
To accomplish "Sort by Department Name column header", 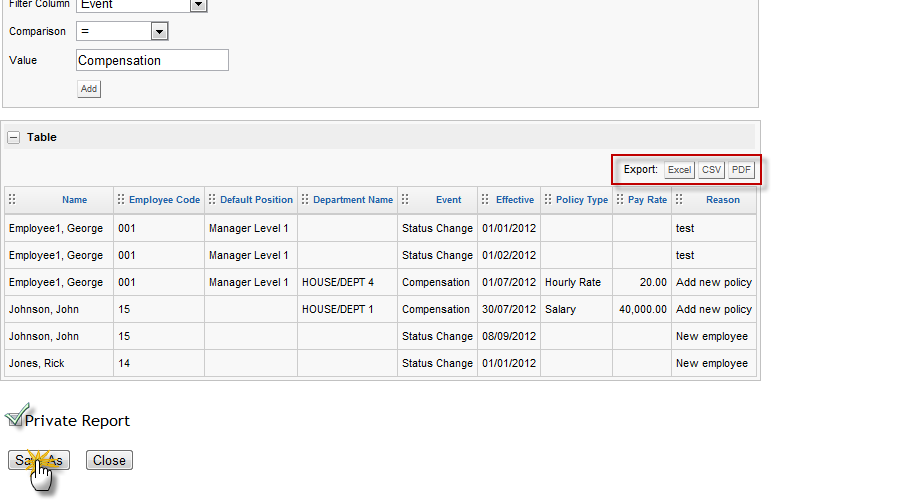I will 353,200.
